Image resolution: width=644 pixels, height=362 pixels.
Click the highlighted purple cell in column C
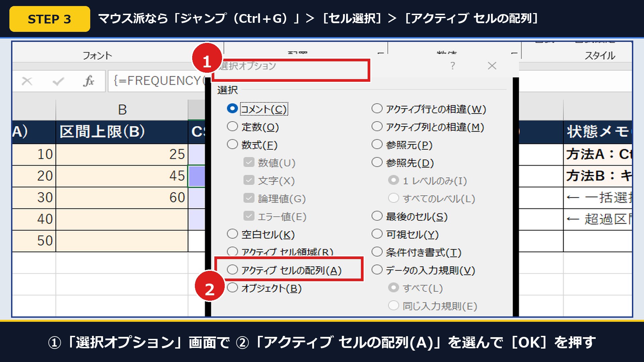197,176
